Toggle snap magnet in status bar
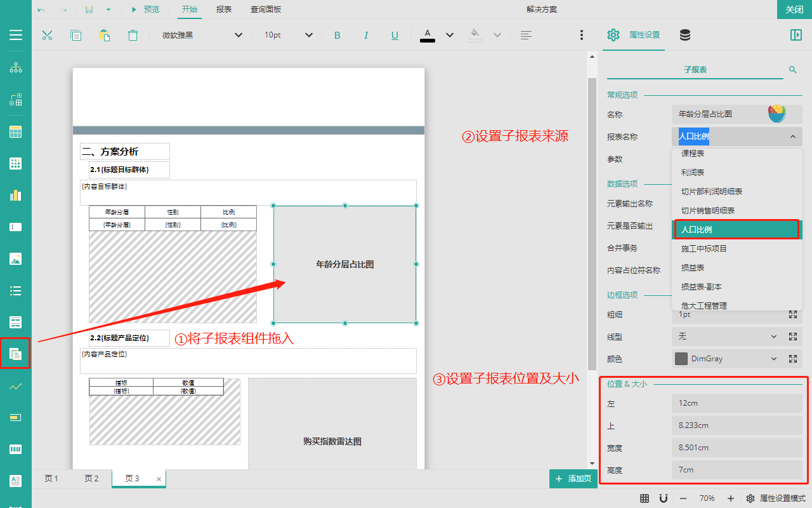This screenshot has width=812, height=508. click(664, 498)
